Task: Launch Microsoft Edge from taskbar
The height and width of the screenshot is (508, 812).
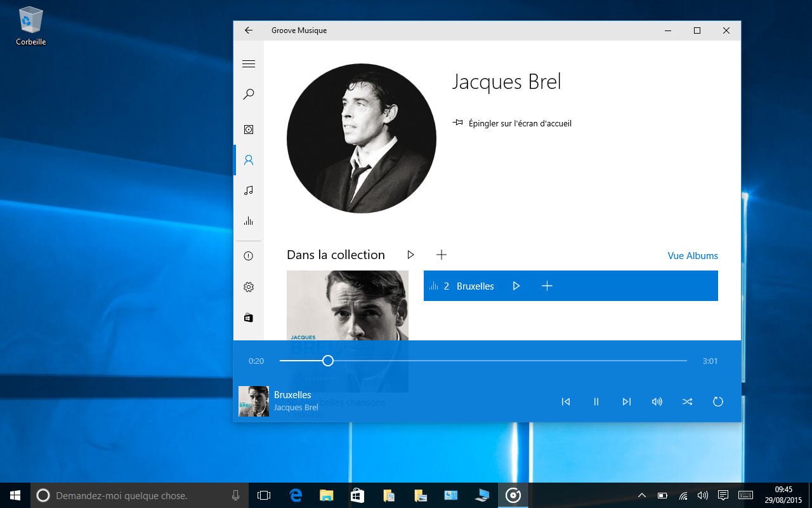Action: (x=296, y=495)
